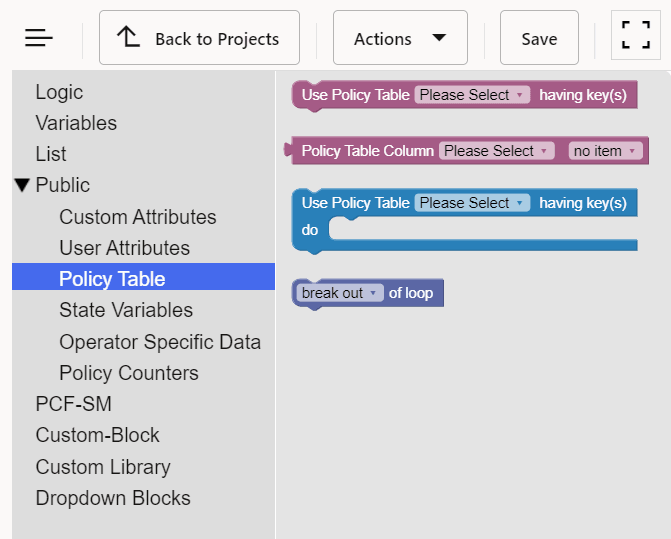This screenshot has height=539, width=671.
Task: Select the List category
Action: pos(51,154)
